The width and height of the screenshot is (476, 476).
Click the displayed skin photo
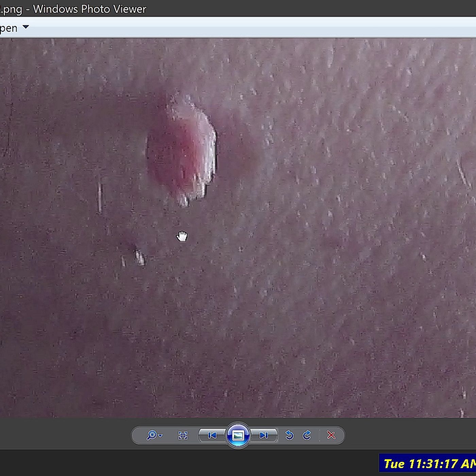click(x=238, y=228)
